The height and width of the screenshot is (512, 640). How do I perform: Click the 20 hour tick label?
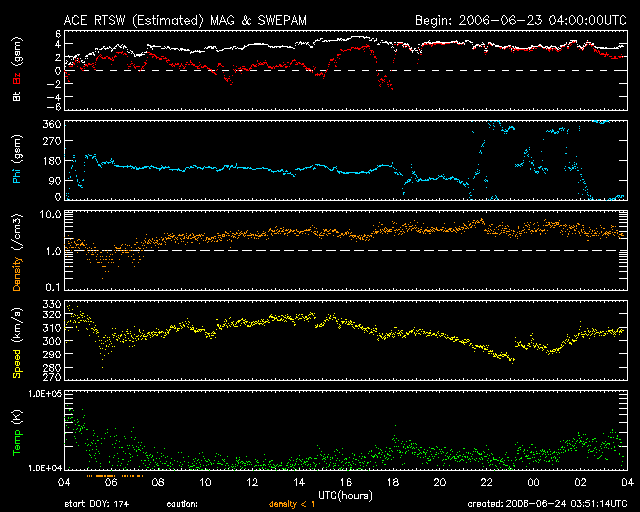440,483
